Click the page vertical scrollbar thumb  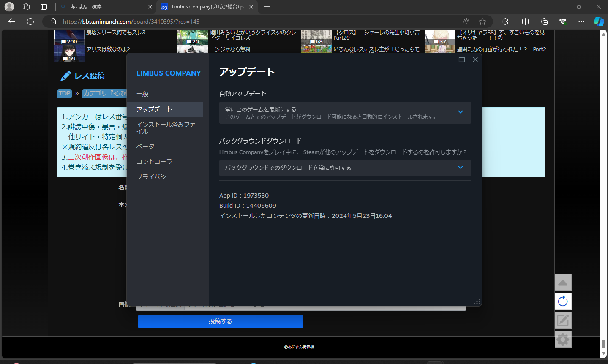pos(604,344)
